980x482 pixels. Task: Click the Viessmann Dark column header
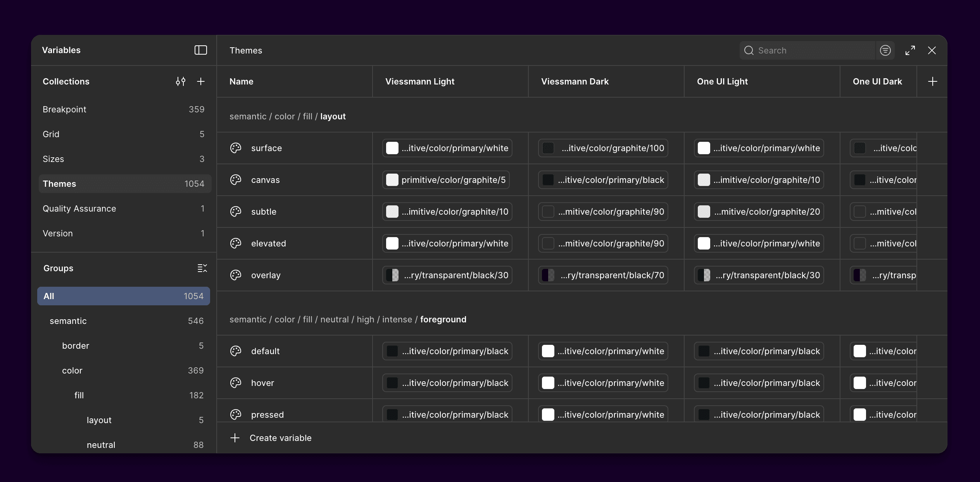click(575, 81)
